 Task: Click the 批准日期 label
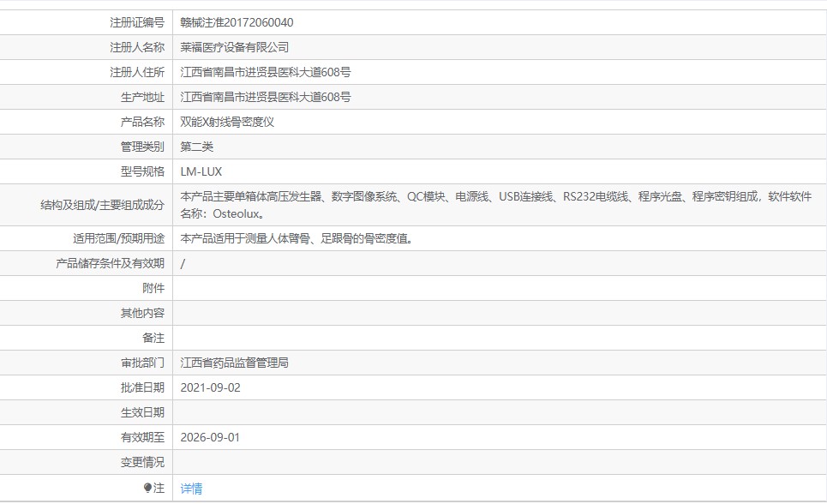(x=142, y=387)
